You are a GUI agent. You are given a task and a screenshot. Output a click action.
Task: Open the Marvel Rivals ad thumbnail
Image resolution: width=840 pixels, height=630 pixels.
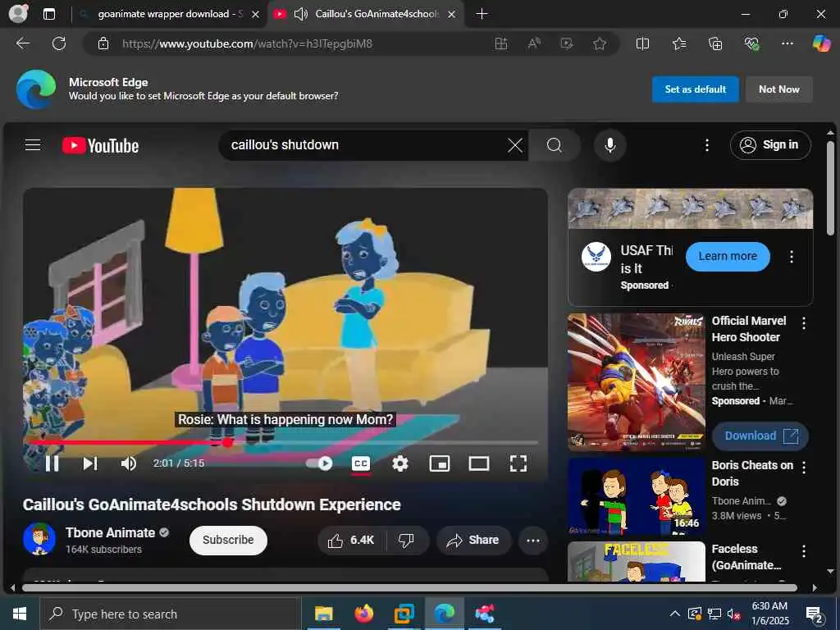636,381
